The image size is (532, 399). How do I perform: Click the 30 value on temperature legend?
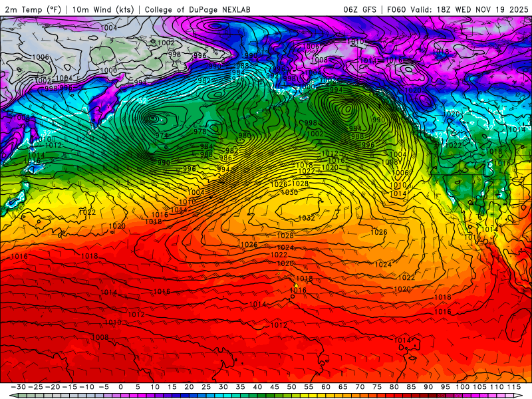tap(223, 387)
